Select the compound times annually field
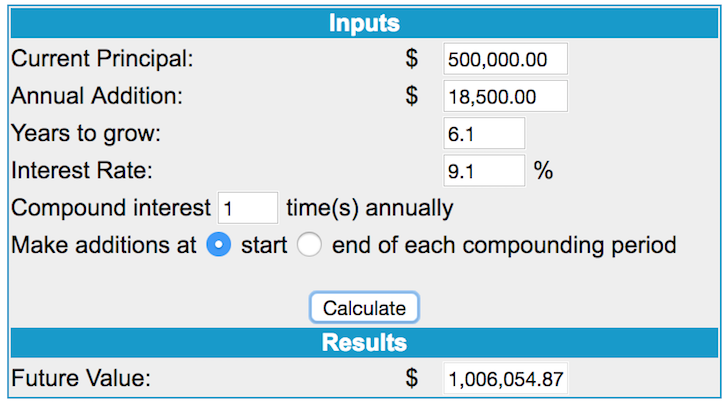Image resolution: width=728 pixels, height=404 pixels. [248, 208]
